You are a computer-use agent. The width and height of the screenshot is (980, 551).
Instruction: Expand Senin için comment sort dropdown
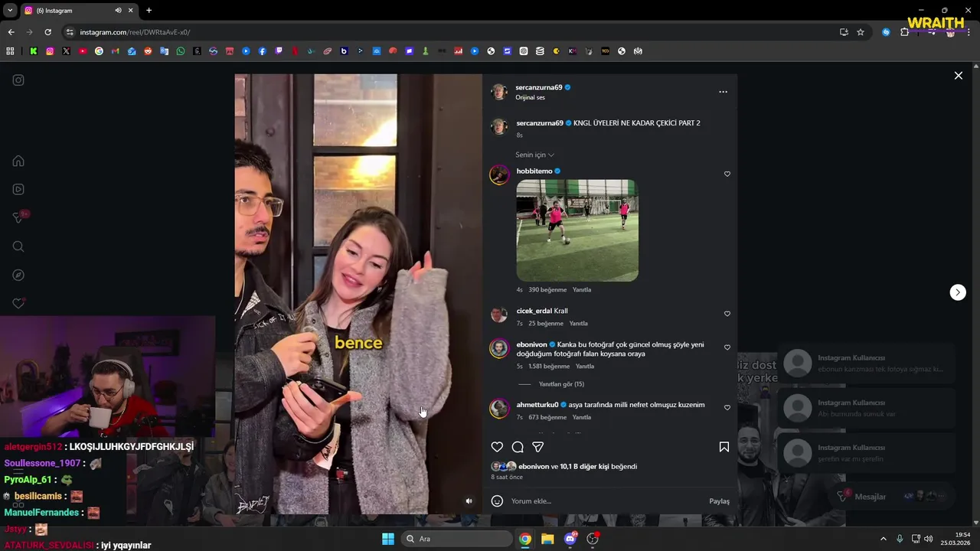click(x=534, y=155)
